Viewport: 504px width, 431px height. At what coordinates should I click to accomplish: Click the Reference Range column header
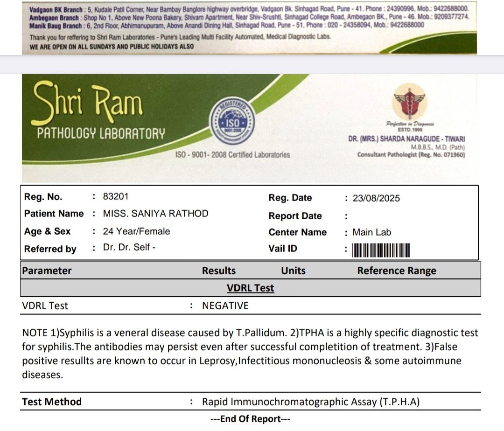397,271
